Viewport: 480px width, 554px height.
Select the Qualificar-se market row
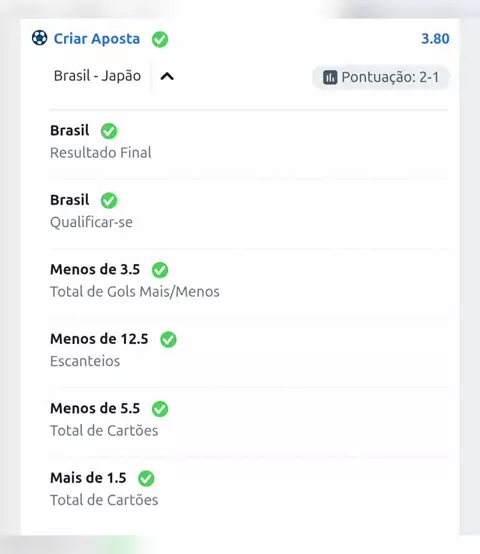(x=249, y=212)
